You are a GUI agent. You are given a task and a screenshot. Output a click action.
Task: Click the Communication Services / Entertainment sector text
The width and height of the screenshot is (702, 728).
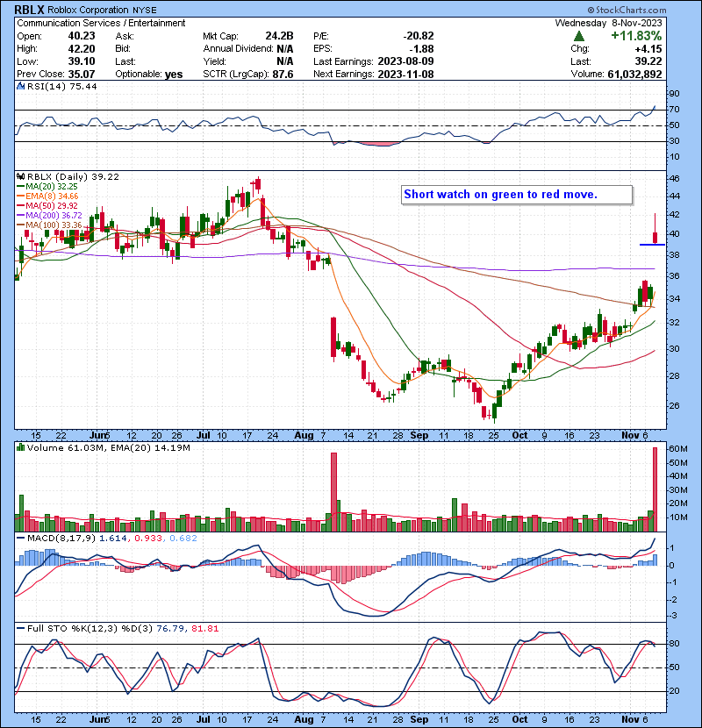(x=101, y=23)
